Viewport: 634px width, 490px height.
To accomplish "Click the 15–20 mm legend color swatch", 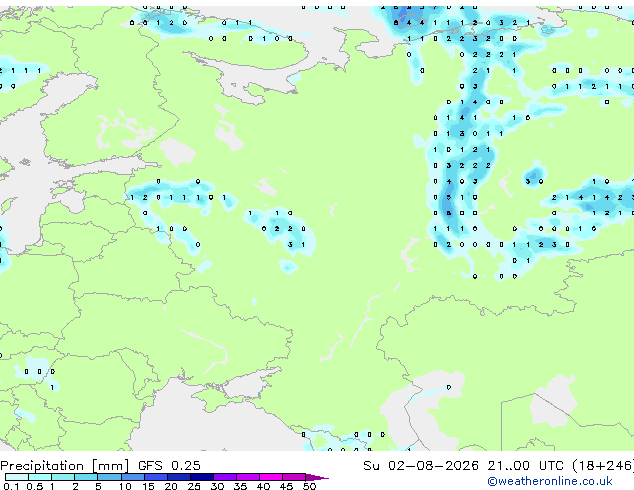I will pos(156,477).
